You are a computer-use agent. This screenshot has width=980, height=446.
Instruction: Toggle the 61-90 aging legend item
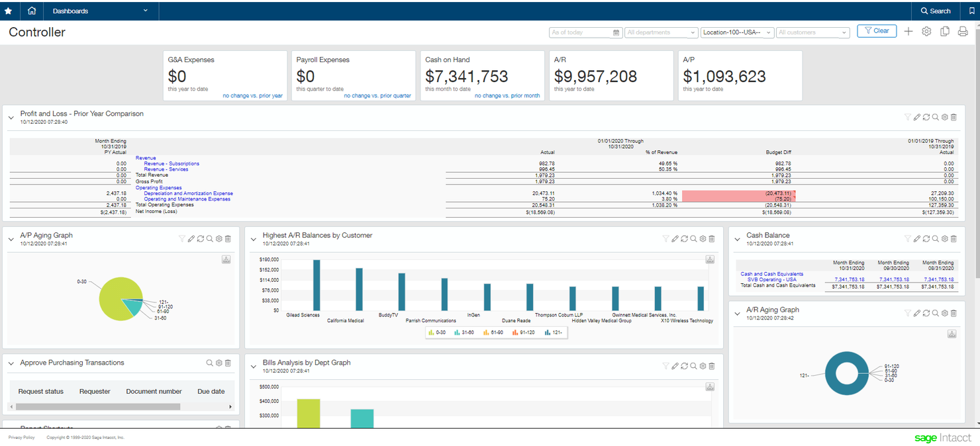pos(497,332)
